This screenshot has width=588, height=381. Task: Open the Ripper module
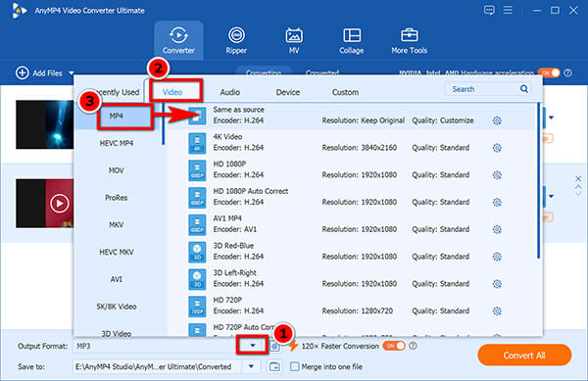[236, 40]
